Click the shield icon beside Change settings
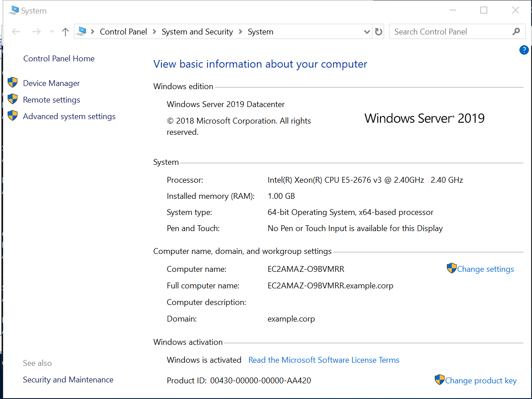The width and height of the screenshot is (532, 399). click(452, 268)
